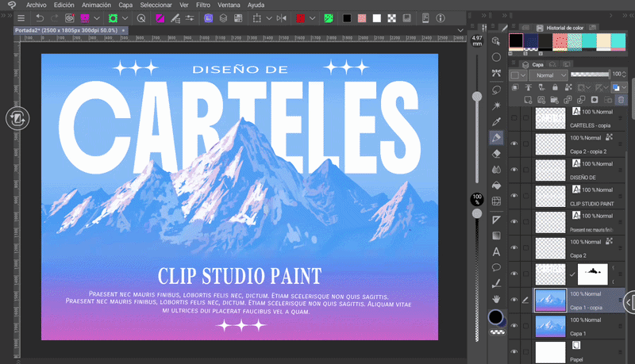This screenshot has height=364, width=635.
Task: Select the Fill bucket tool
Action: click(497, 186)
